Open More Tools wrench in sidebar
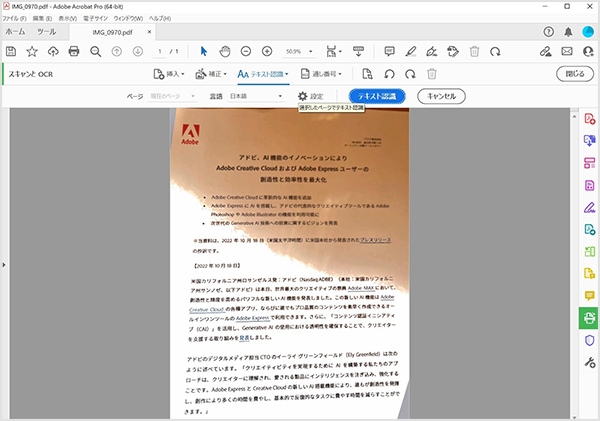 (590, 362)
